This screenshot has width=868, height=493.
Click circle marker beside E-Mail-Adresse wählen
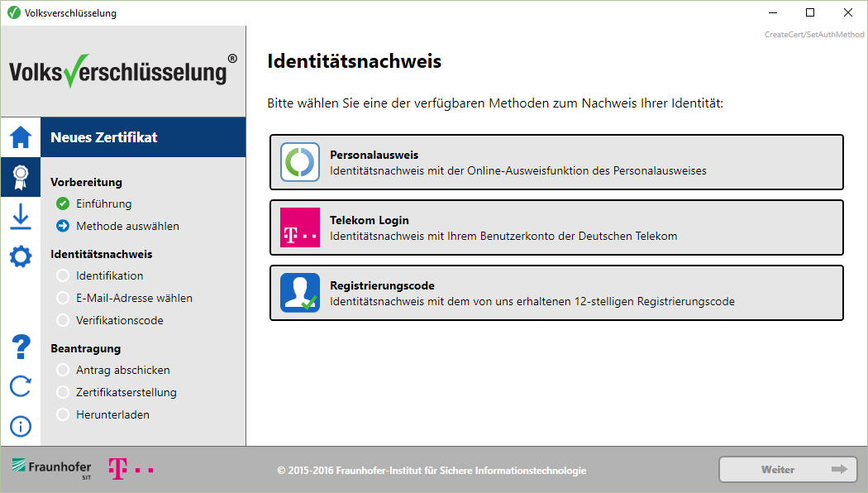click(x=63, y=298)
